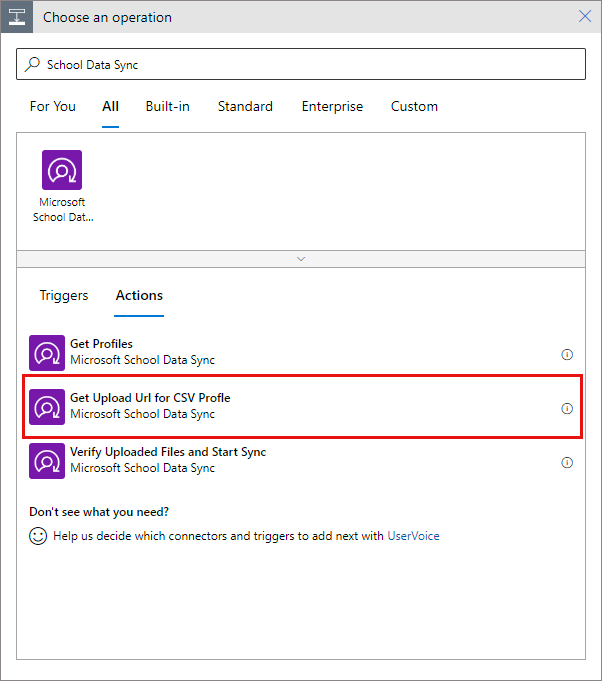Show info for Get Upload Url action
This screenshot has height=681, width=602.
[567, 408]
